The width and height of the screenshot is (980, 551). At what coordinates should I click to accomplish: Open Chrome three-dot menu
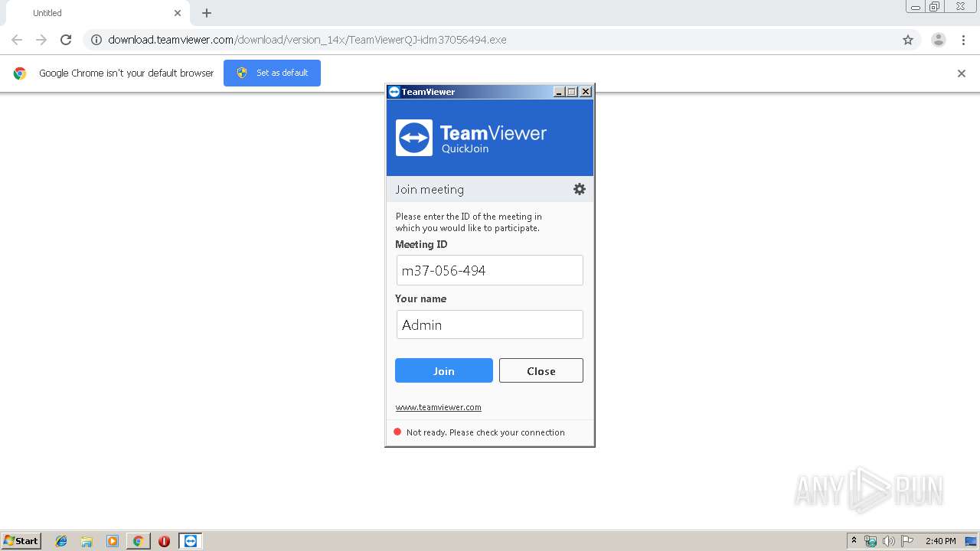pyautogui.click(x=963, y=40)
